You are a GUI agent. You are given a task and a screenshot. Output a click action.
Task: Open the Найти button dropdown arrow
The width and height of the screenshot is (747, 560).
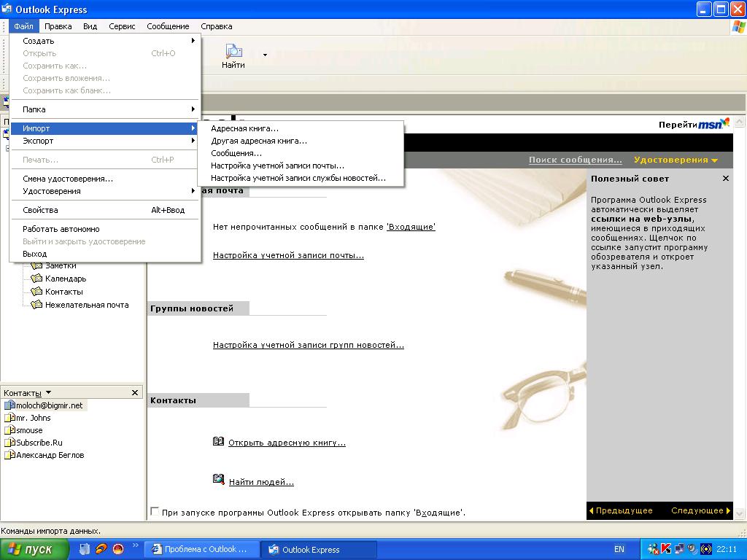(265, 55)
